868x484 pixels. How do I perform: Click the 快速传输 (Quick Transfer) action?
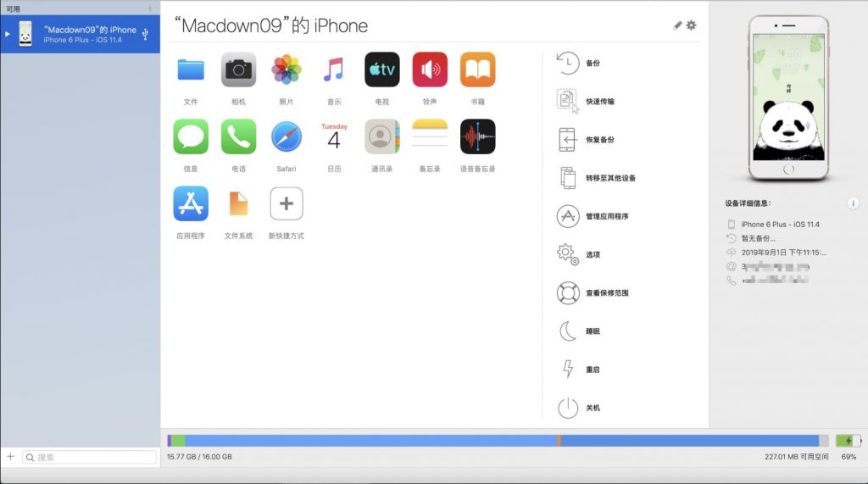pyautogui.click(x=585, y=102)
